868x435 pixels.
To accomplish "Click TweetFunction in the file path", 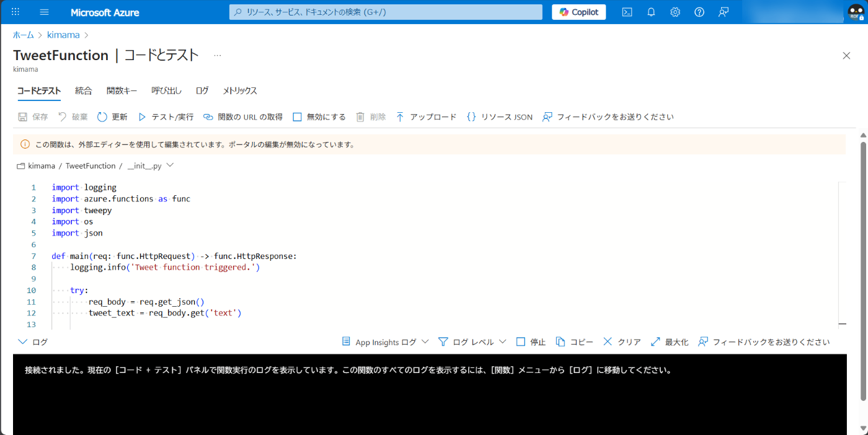I will tap(91, 166).
